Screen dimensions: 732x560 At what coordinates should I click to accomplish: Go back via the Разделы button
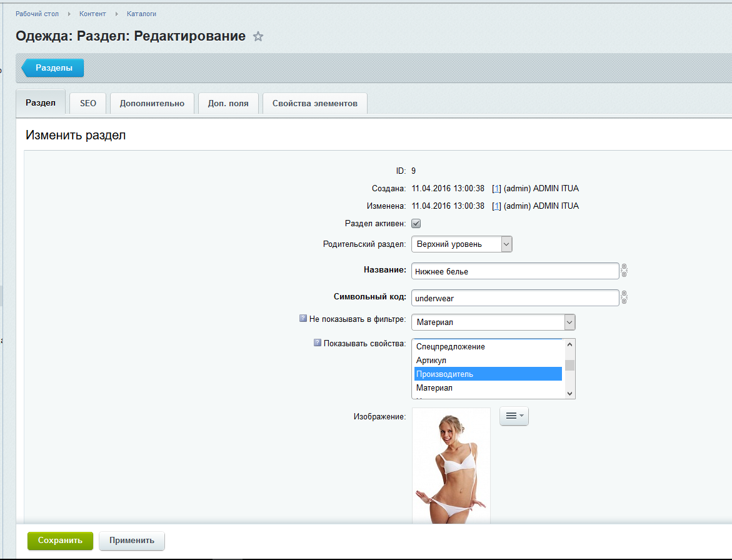pyautogui.click(x=53, y=68)
